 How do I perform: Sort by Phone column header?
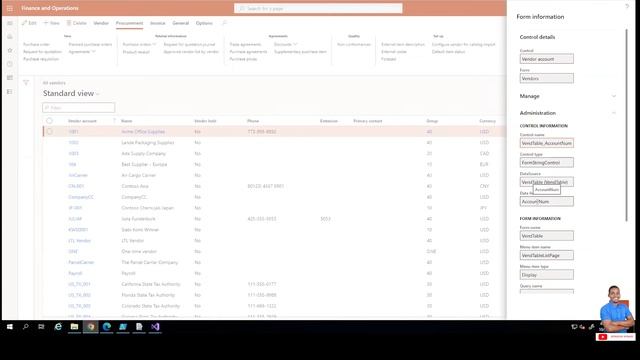(253, 121)
